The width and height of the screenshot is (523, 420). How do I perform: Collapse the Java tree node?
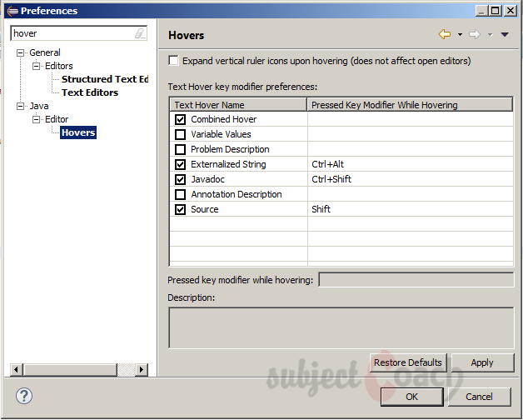click(21, 106)
